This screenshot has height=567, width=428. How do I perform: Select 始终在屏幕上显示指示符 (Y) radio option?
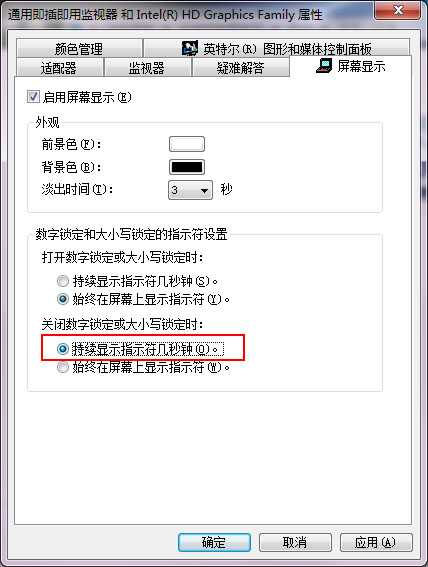63,299
